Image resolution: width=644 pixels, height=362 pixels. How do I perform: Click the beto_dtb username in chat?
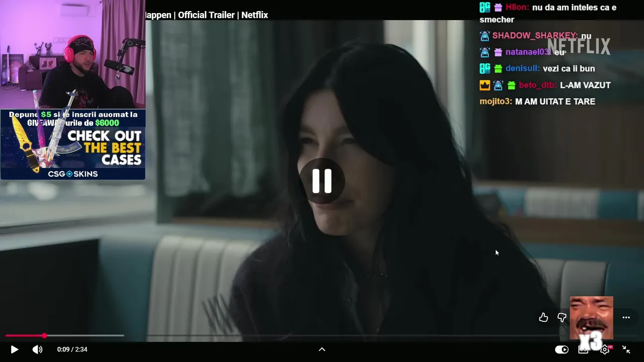[x=537, y=85]
